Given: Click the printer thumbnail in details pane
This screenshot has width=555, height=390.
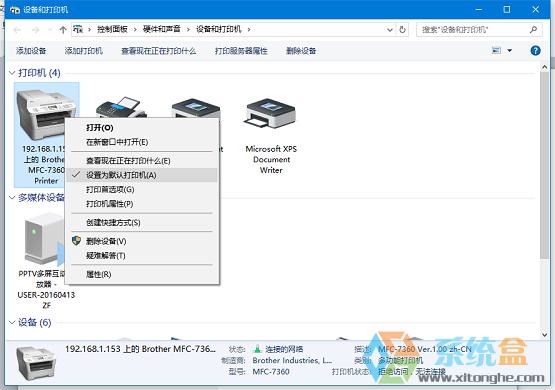Looking at the screenshot, I should 36,363.
